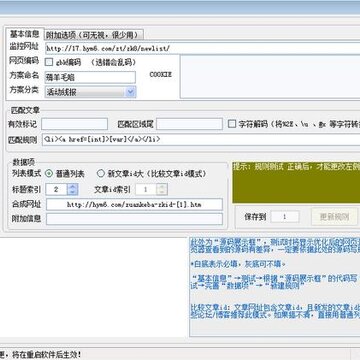Focus the 附加信息 input field
This screenshot has height=360, width=360.
(x=134, y=219)
